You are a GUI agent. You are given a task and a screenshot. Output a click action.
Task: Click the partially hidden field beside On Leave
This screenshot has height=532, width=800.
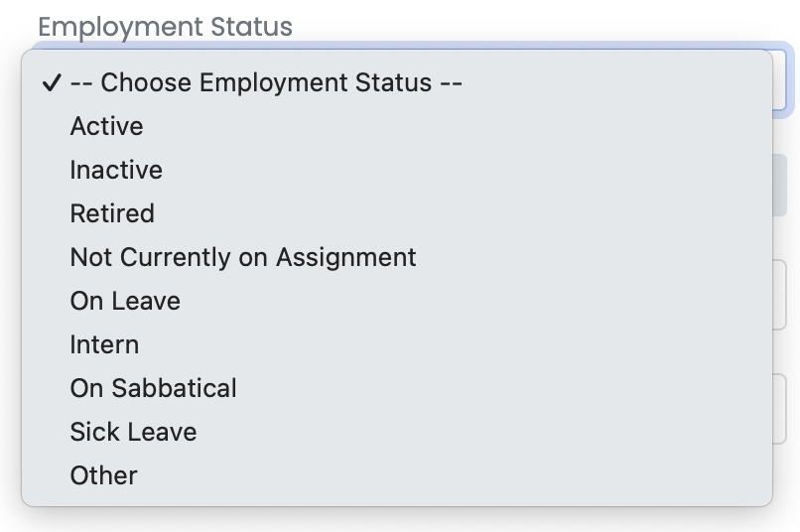pyautogui.click(x=780, y=295)
